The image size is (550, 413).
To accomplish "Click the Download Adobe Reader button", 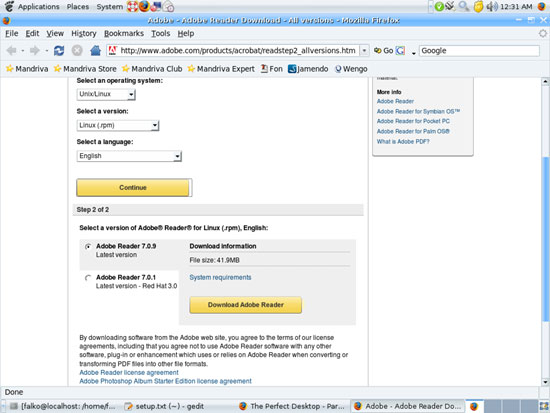I will click(x=246, y=305).
